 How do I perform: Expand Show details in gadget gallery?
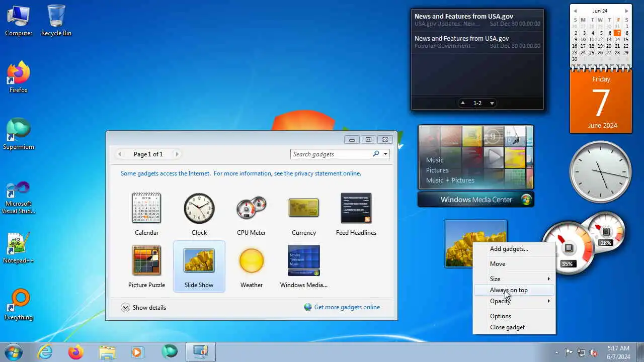143,307
